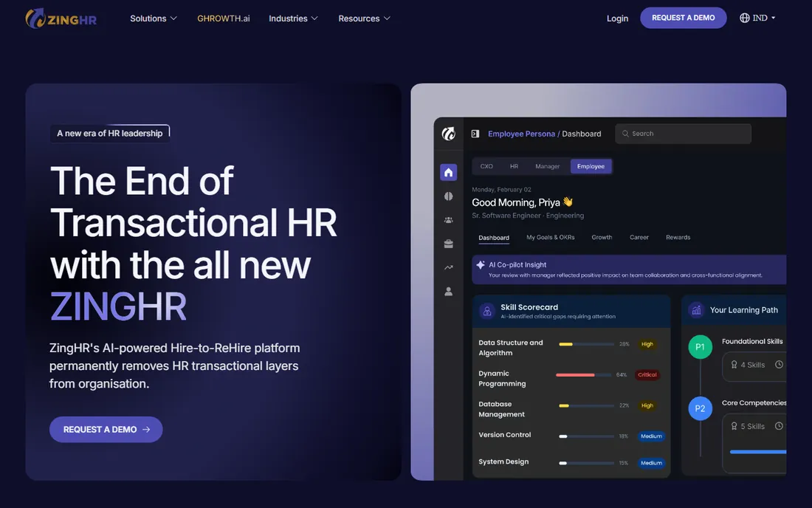
Task: Select the green P1 step circle
Action: (700, 347)
